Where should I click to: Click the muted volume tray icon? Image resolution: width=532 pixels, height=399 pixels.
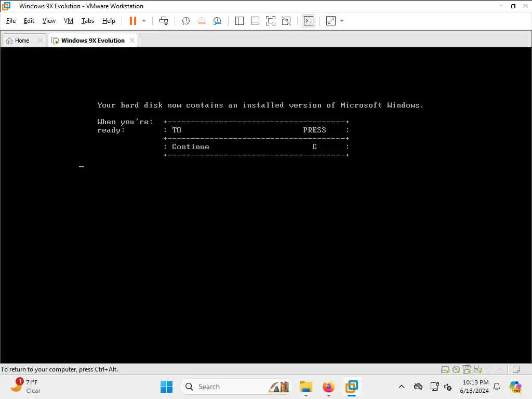[448, 387]
